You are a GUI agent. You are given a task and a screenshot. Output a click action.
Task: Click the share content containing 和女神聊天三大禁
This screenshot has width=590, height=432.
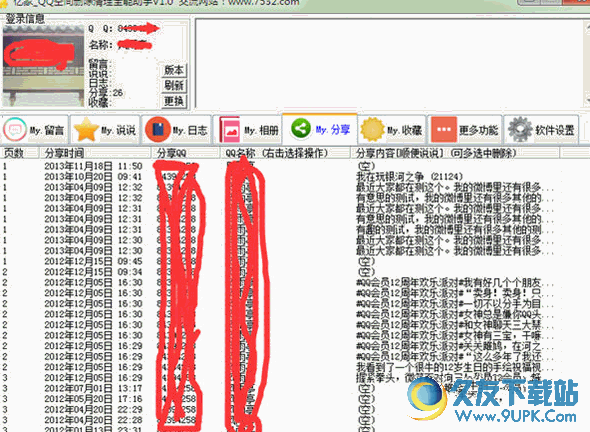455,324
